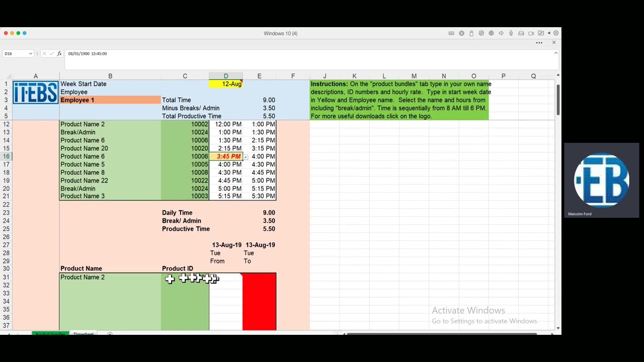Image resolution: width=644 pixels, height=362 pixels.
Task: Click the red cell in column E row 33
Action: coord(259,293)
